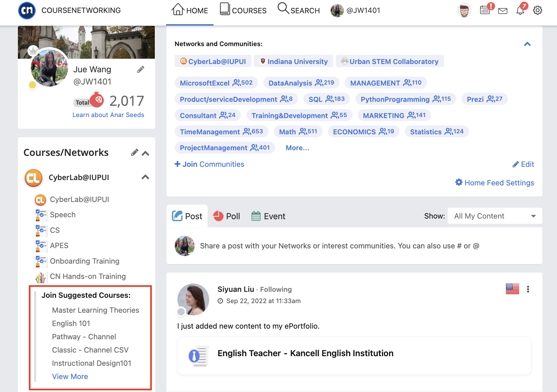Click Edit link in communities panel
The image size is (557, 392).
tap(523, 164)
